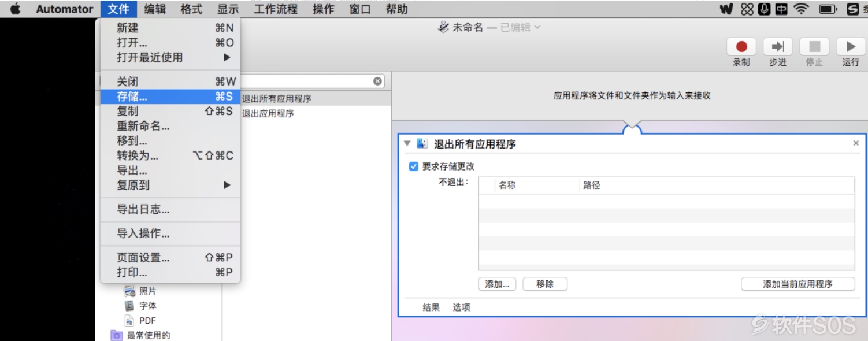Choose 复制 from the File menu

click(170, 111)
